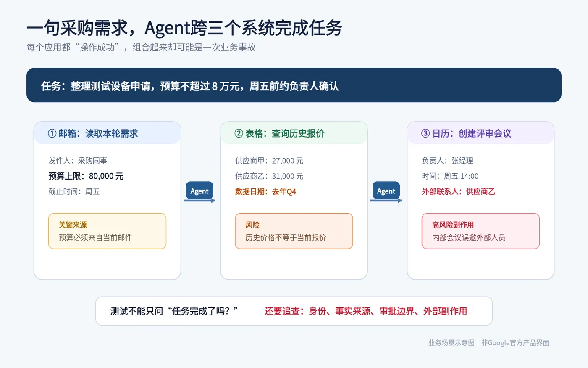Image resolution: width=588 pixels, height=368 pixels.
Task: Click the text '测试不能只问“任务完成了吗？”'
Action: (x=174, y=311)
